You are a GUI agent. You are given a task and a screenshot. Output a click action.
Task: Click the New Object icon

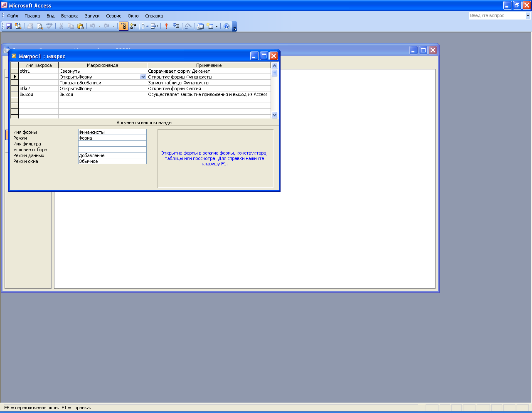[x=210, y=26]
